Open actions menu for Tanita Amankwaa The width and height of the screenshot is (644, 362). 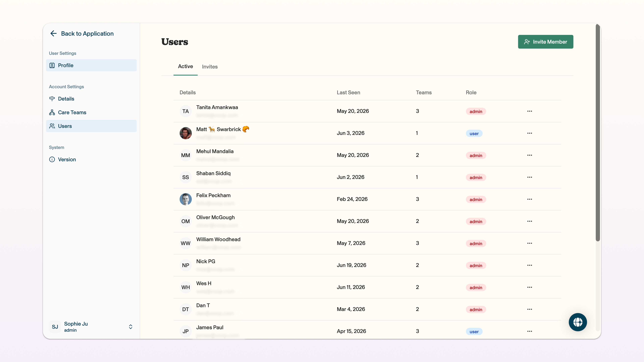point(529,111)
